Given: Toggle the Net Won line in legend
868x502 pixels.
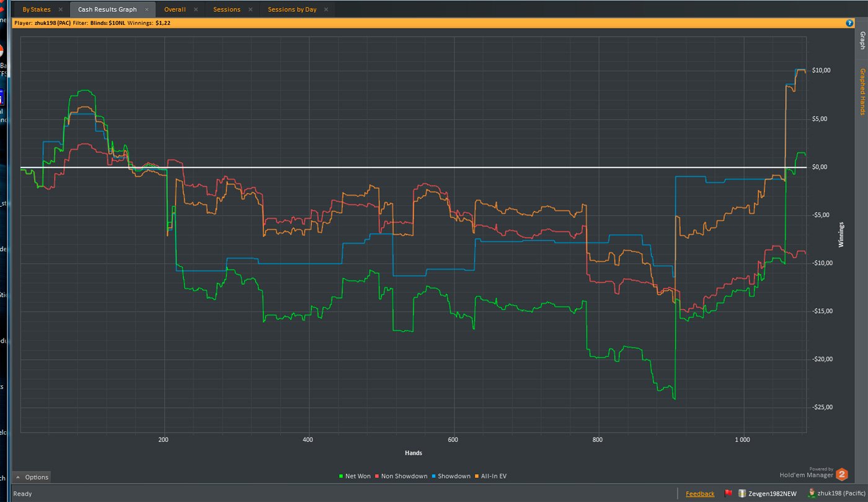Looking at the screenshot, I should [355, 477].
